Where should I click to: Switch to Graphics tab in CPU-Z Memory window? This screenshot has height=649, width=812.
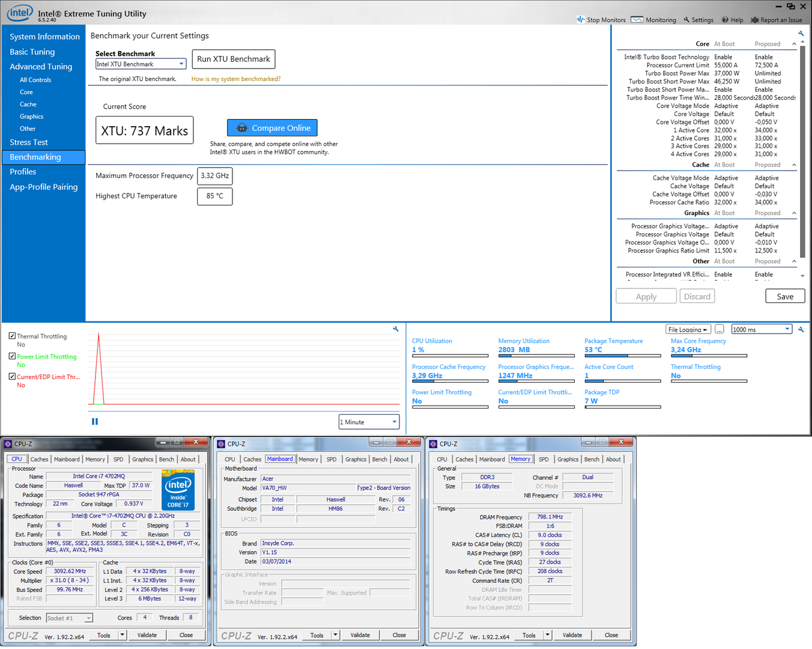tap(568, 459)
